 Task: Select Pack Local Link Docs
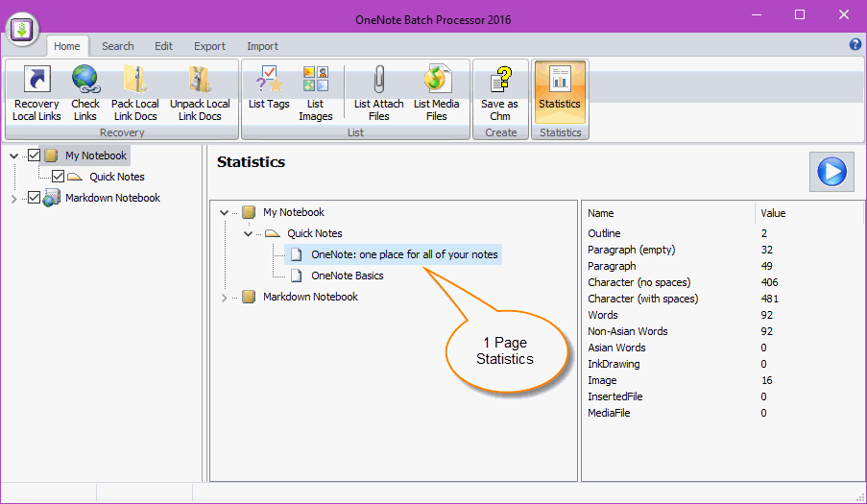[x=135, y=93]
